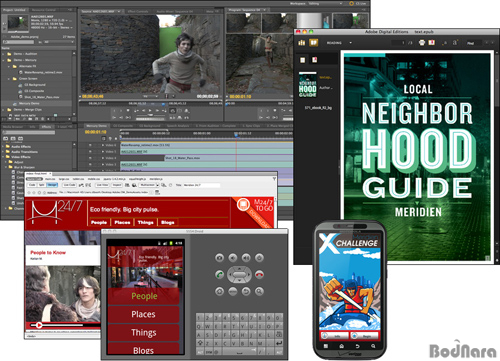Switch to Split view in Dreamweaver
The image size is (500, 361).
click(41, 185)
